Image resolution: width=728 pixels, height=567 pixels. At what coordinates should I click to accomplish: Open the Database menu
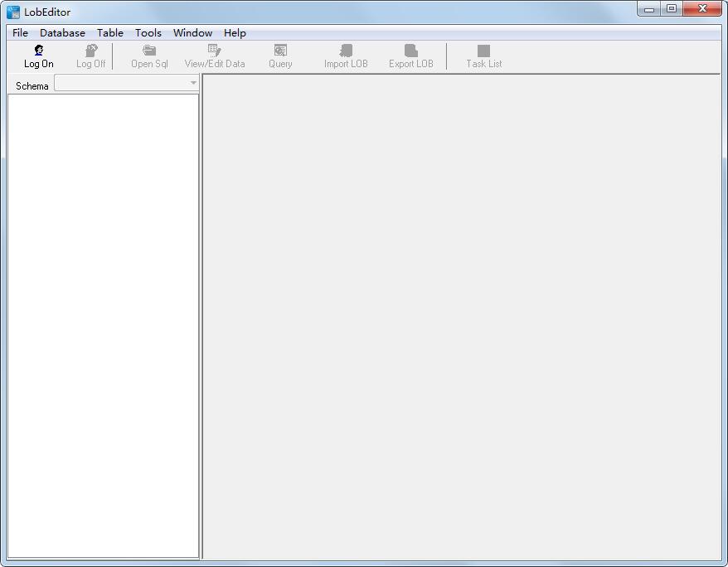click(x=61, y=33)
